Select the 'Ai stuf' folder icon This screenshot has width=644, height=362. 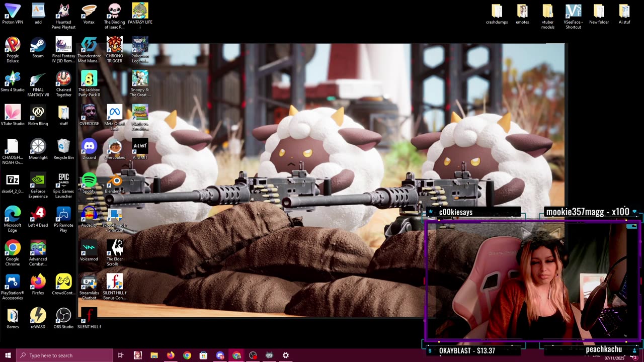point(624,14)
